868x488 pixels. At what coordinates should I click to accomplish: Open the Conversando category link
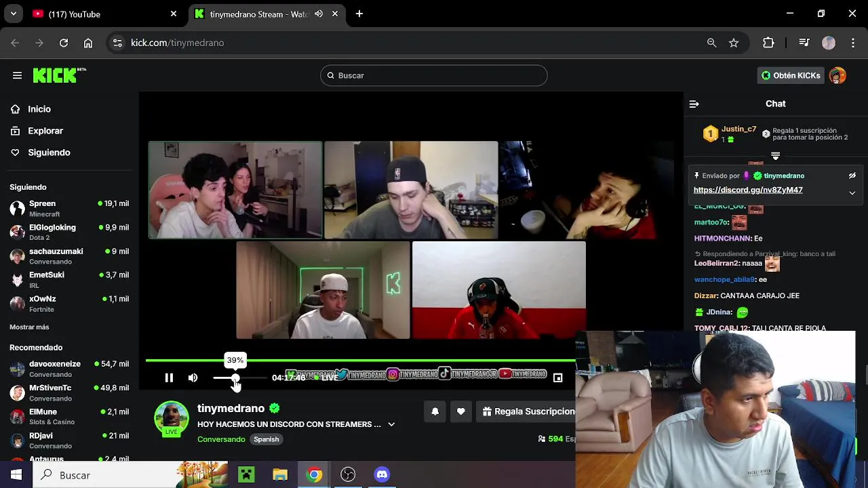point(221,439)
